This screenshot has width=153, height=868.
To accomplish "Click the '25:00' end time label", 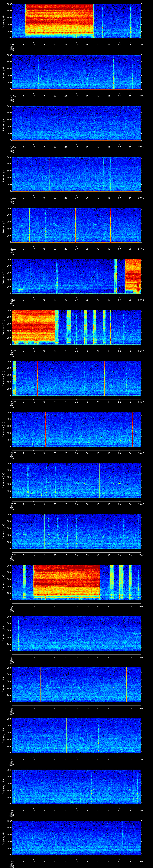I will pyautogui.click(x=141, y=453).
